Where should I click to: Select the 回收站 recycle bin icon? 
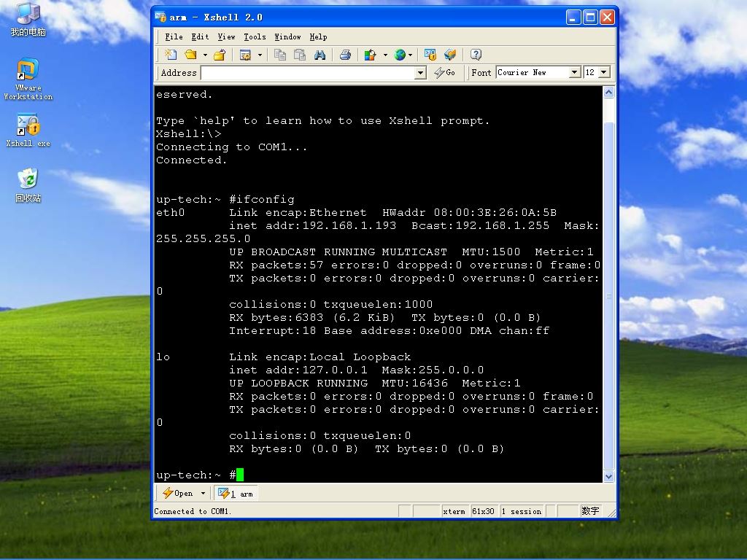point(28,185)
